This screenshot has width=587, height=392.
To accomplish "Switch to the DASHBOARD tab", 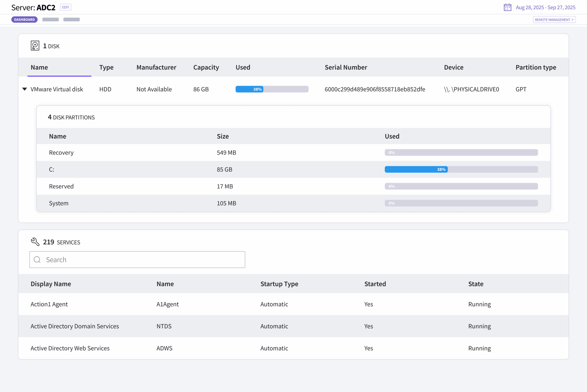I will [24, 19].
